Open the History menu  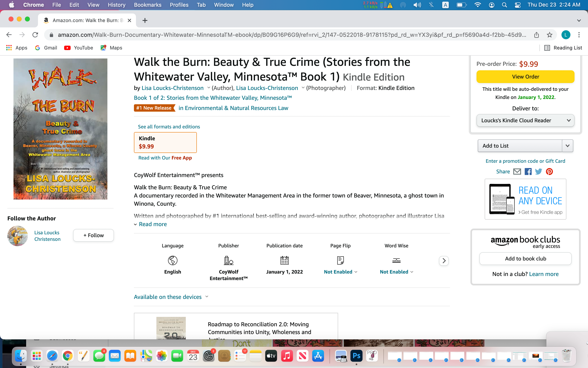pos(117,5)
